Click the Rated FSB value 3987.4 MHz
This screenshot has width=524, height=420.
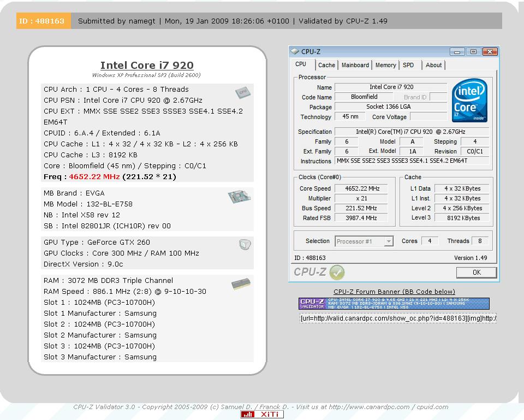pos(361,218)
